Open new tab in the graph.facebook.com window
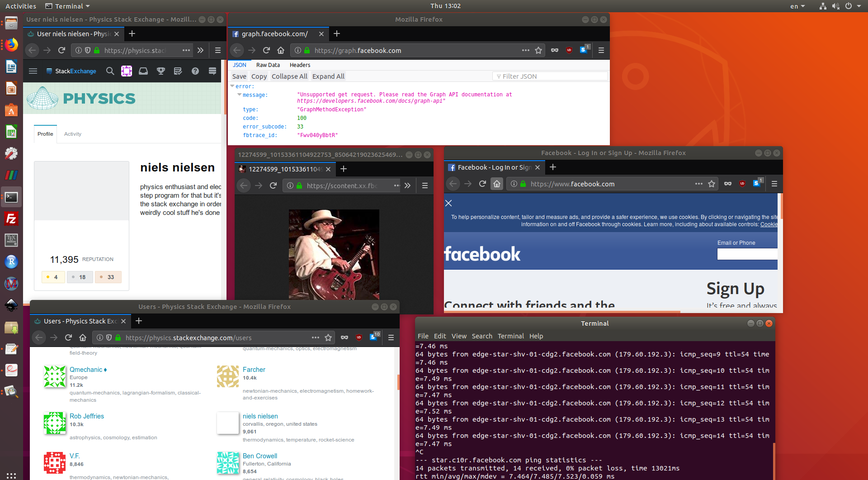The width and height of the screenshot is (868, 480). tap(337, 33)
